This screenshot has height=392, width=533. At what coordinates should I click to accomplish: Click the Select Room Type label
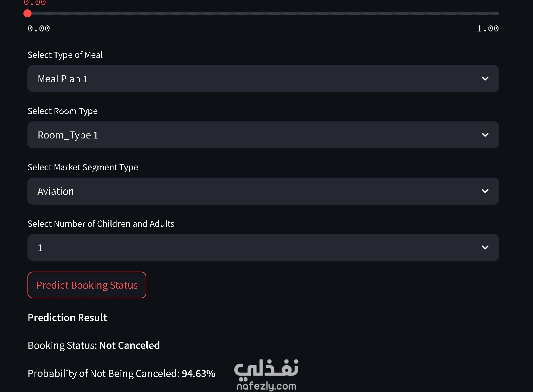click(x=63, y=111)
